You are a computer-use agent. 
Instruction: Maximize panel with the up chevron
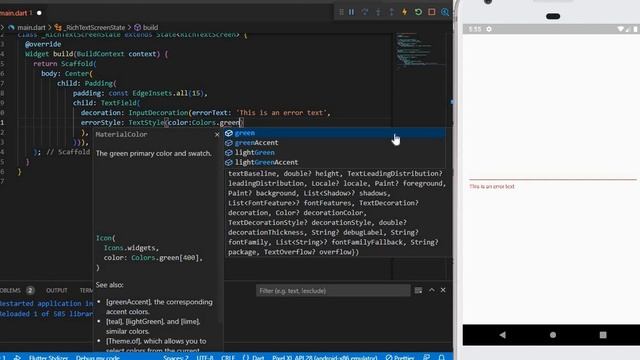tap(432, 290)
